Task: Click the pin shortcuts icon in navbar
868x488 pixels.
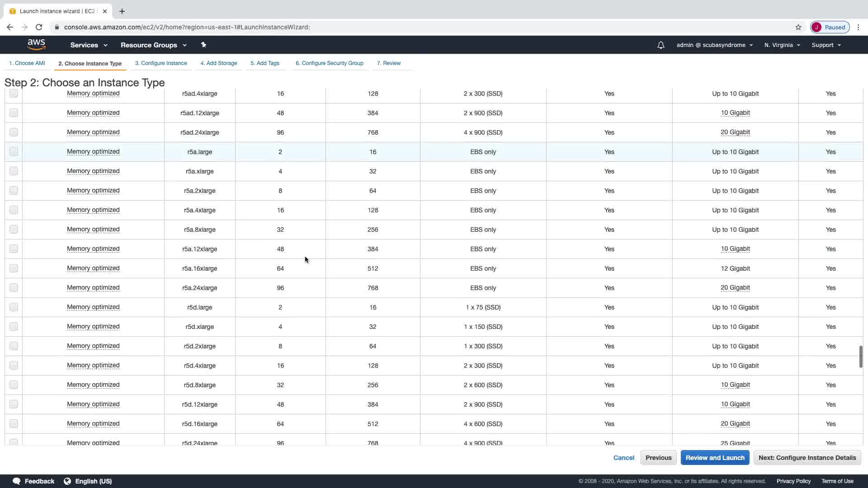Action: (203, 45)
